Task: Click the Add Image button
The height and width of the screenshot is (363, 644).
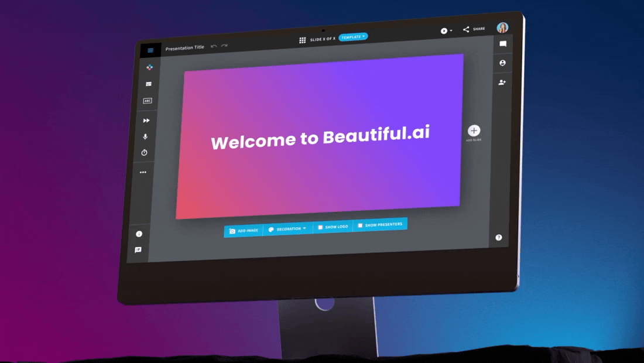Action: [x=243, y=231]
